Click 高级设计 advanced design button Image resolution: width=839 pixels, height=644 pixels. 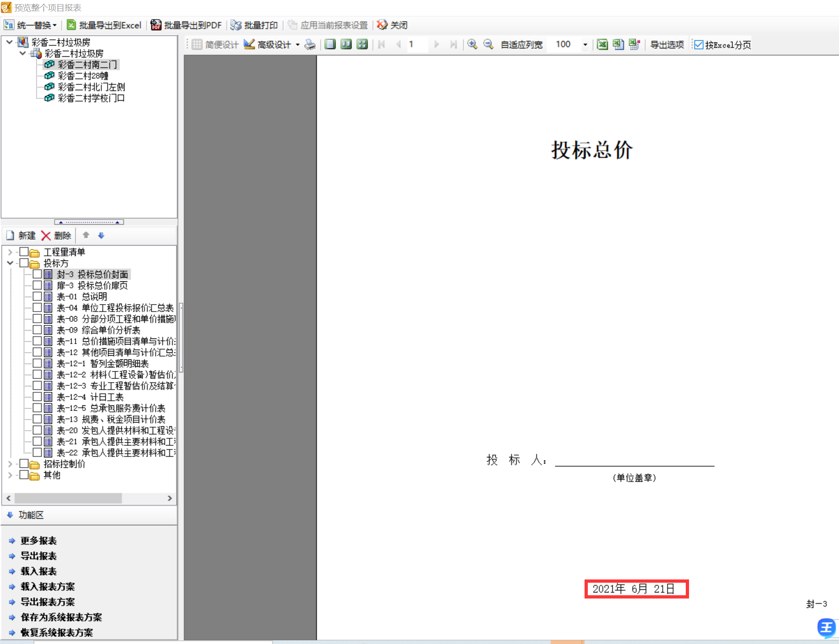(x=268, y=45)
